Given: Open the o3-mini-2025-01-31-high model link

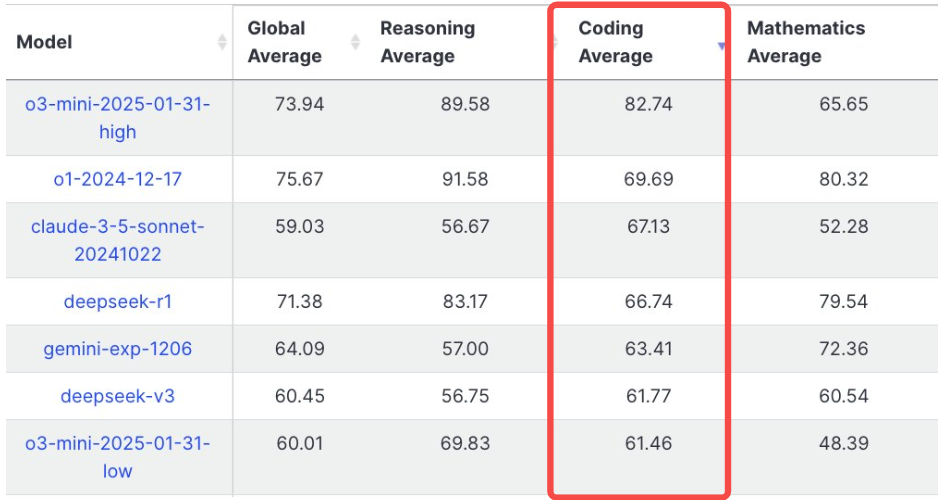Looking at the screenshot, I should coord(117,118).
